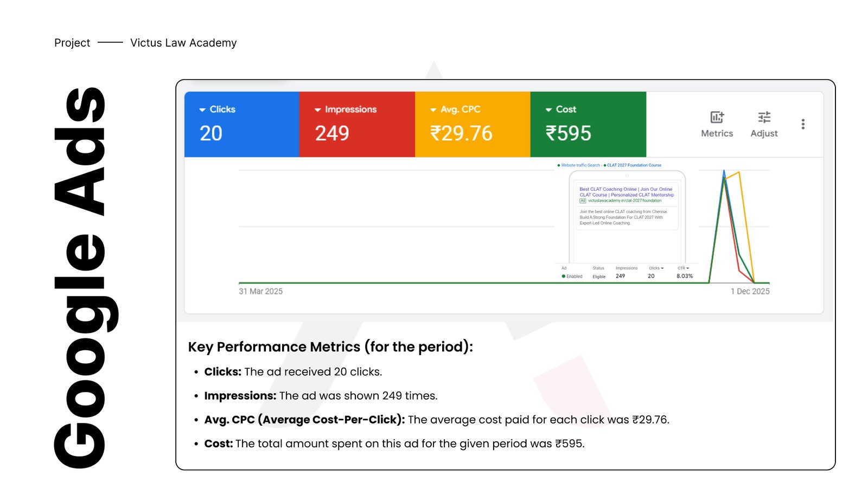Image resolution: width=868 pixels, height=488 pixels.
Task: Open the Metrics chart icon
Action: pos(717,117)
